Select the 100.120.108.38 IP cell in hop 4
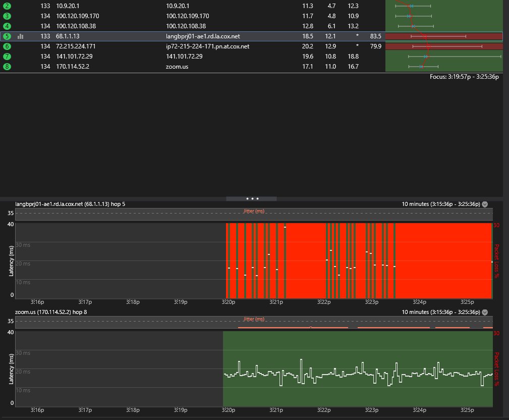 point(76,26)
